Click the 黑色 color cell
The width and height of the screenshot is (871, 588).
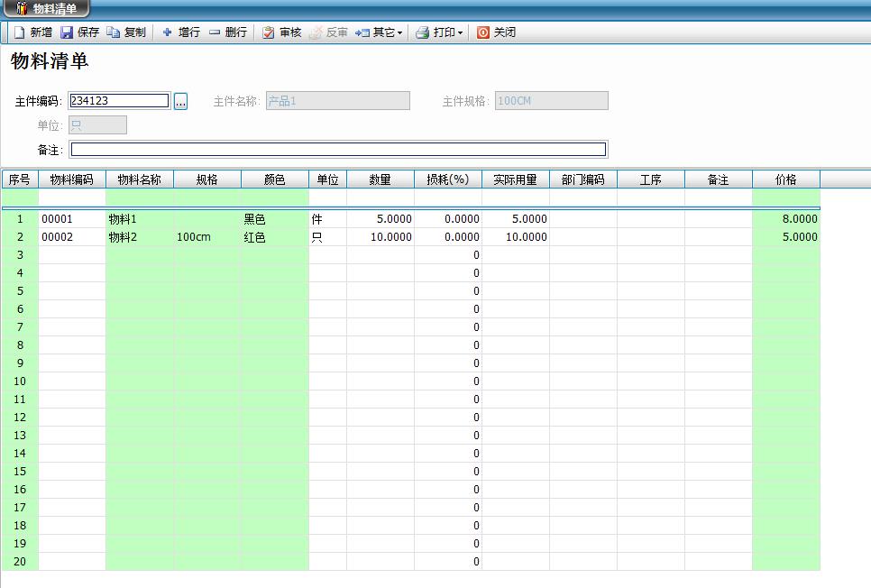tap(275, 219)
